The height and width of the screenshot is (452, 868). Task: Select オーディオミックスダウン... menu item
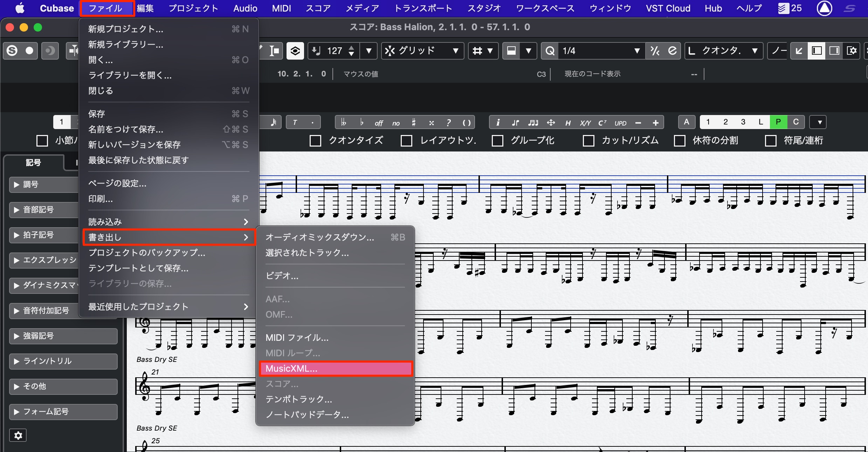click(335, 237)
